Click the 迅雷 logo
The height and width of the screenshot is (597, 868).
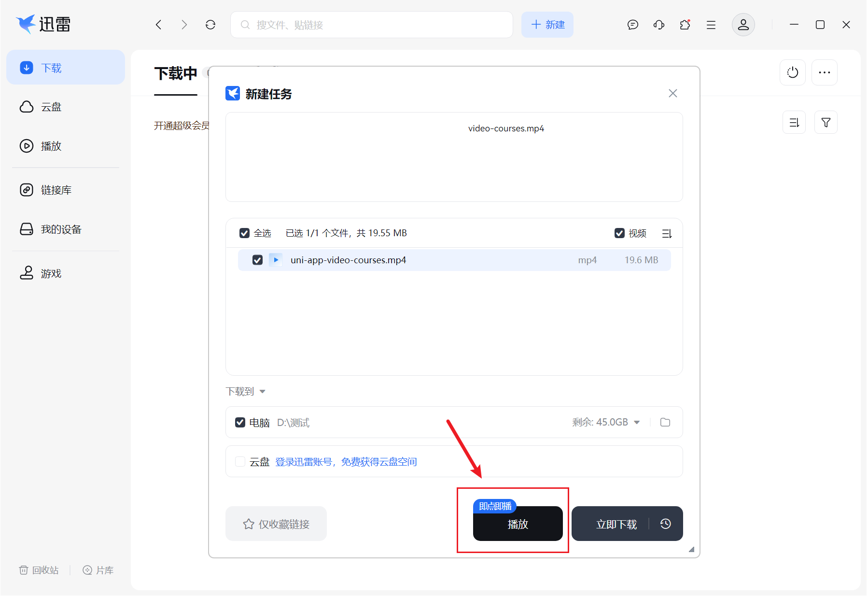pyautogui.click(x=43, y=24)
